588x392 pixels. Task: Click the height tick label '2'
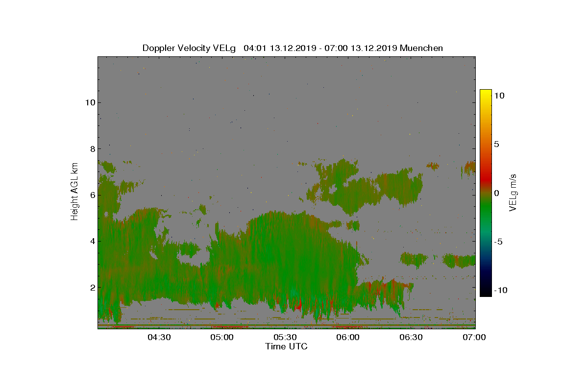tap(92, 288)
